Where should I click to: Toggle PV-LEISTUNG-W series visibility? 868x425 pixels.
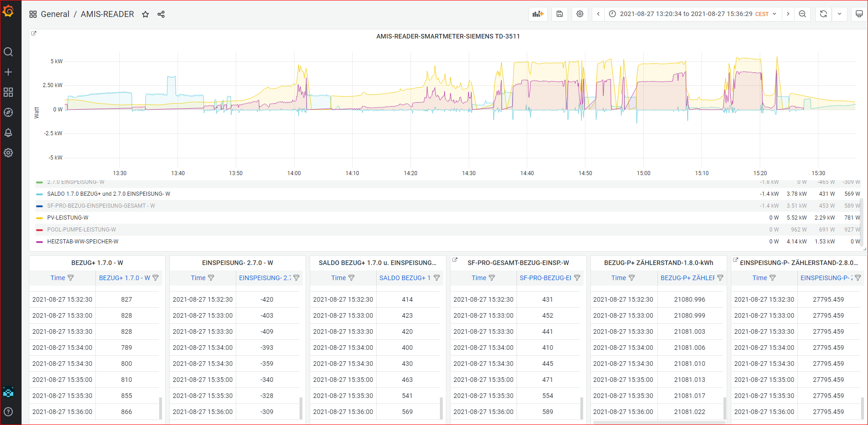coord(67,218)
